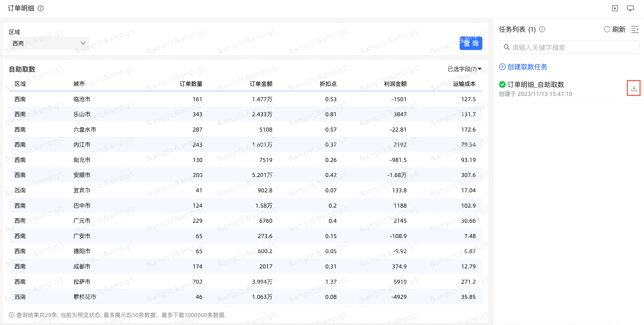Download the 订单明细_自助取数 task result
The height and width of the screenshot is (325, 644).
(x=634, y=88)
